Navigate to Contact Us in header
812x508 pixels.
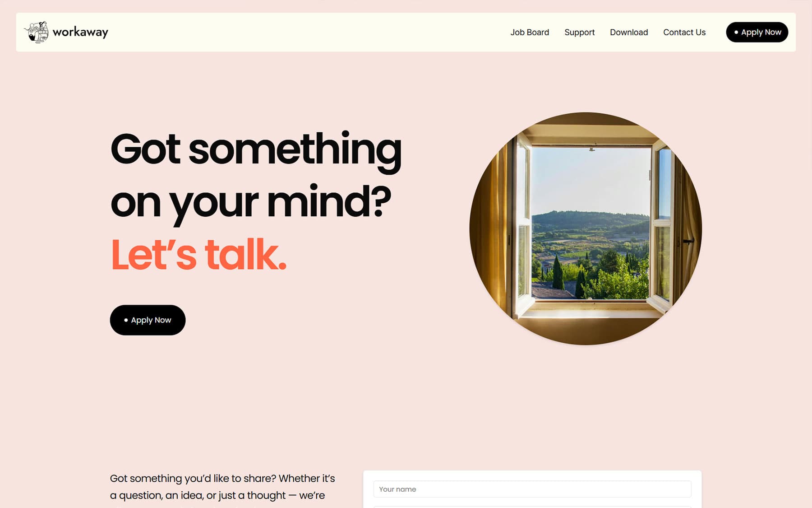coord(684,32)
